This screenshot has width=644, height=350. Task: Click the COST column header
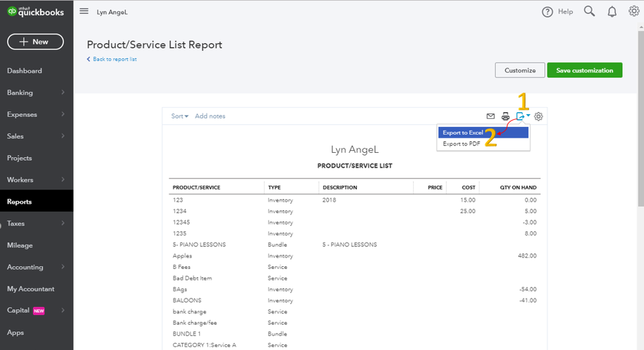pyautogui.click(x=468, y=188)
